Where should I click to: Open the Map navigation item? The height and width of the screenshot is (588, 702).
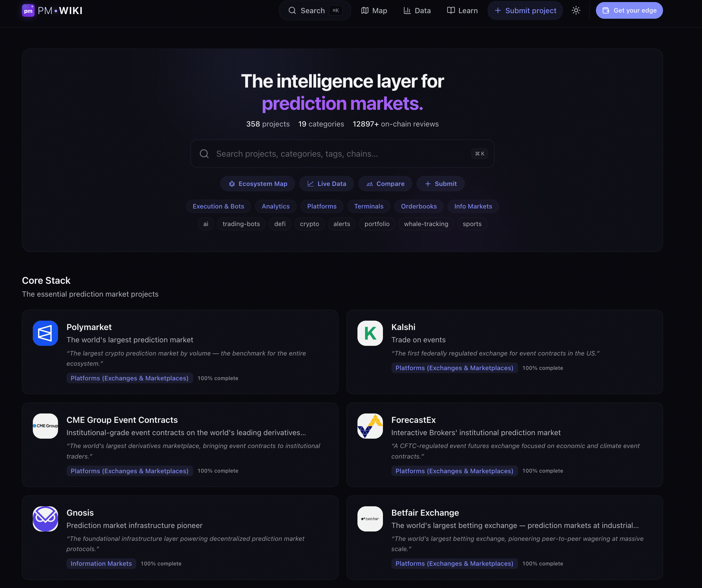374,10
